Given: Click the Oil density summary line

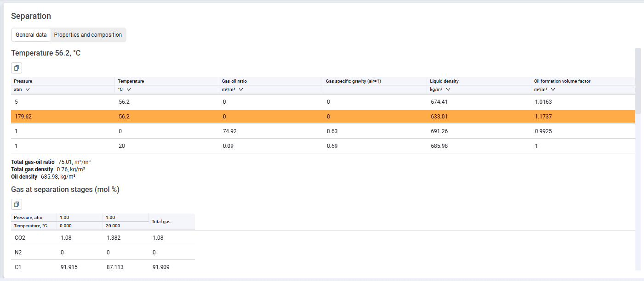Looking at the screenshot, I should tap(43, 176).
